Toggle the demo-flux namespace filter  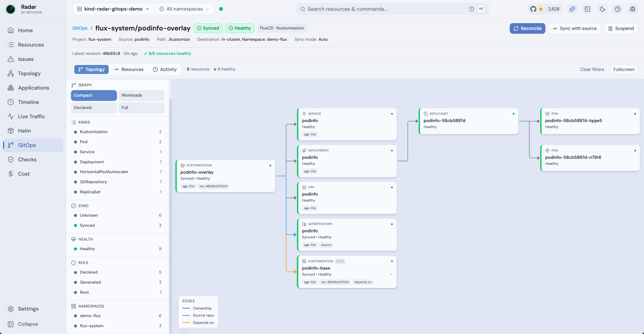pyautogui.click(x=117, y=316)
